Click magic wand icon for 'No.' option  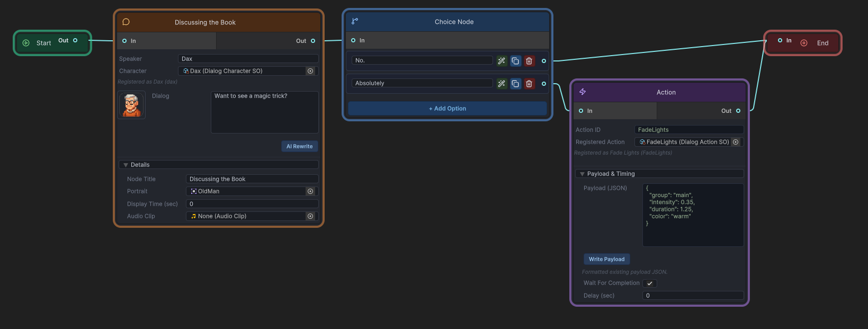click(502, 61)
